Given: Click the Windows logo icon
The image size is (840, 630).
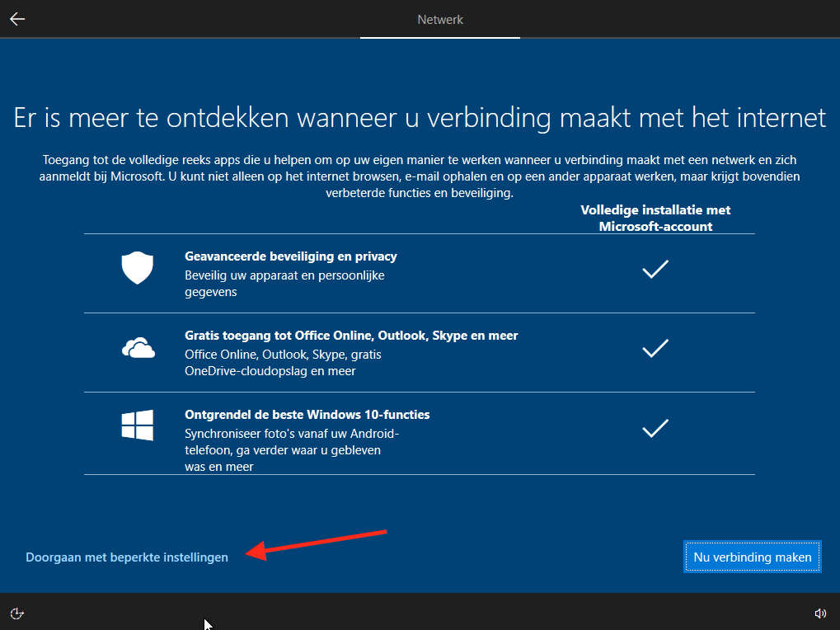Looking at the screenshot, I should click(x=138, y=425).
